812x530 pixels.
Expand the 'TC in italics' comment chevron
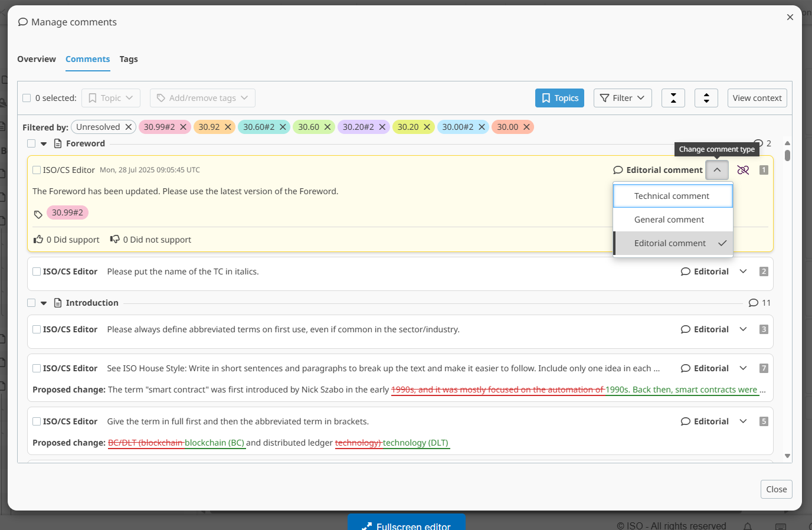(744, 271)
